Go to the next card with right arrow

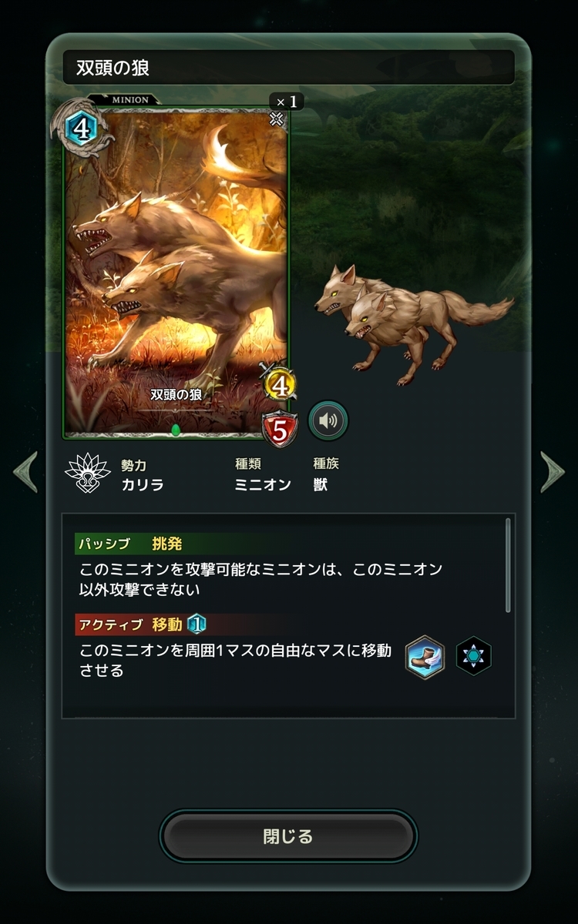pyautogui.click(x=553, y=472)
